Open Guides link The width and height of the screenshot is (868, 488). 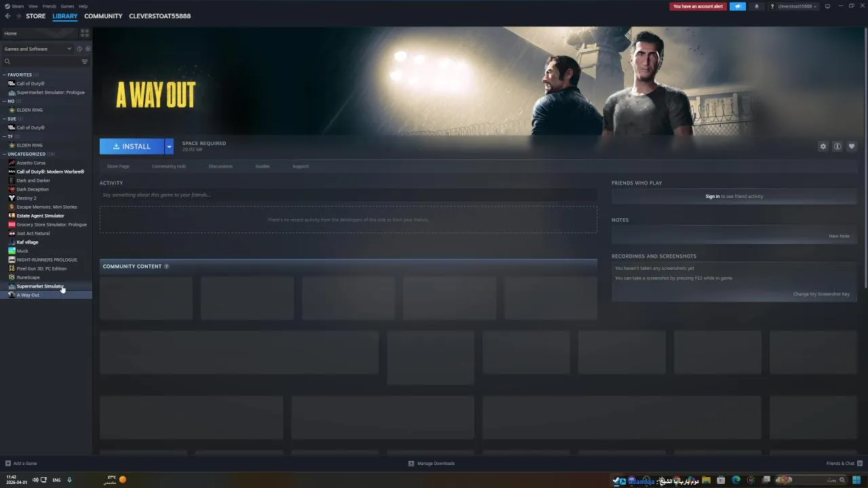pyautogui.click(x=262, y=166)
